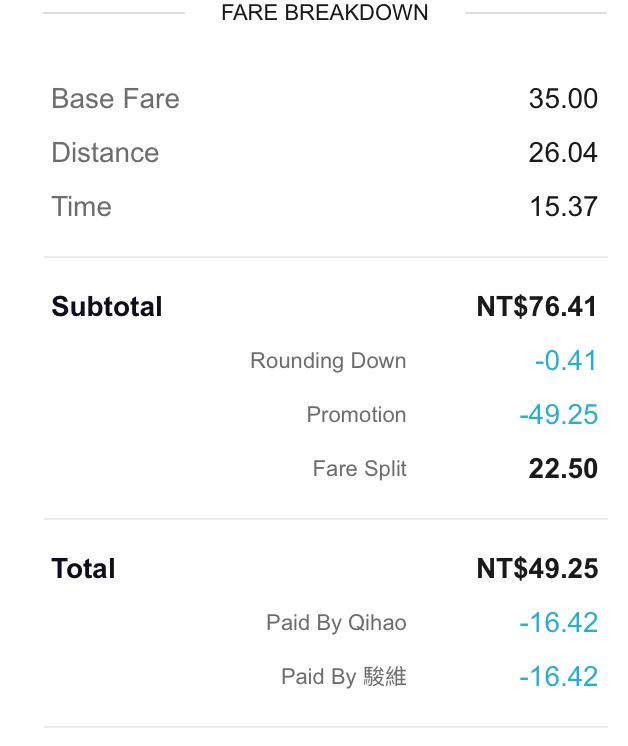Click the Base Fare label
628x746 pixels.
tap(116, 98)
